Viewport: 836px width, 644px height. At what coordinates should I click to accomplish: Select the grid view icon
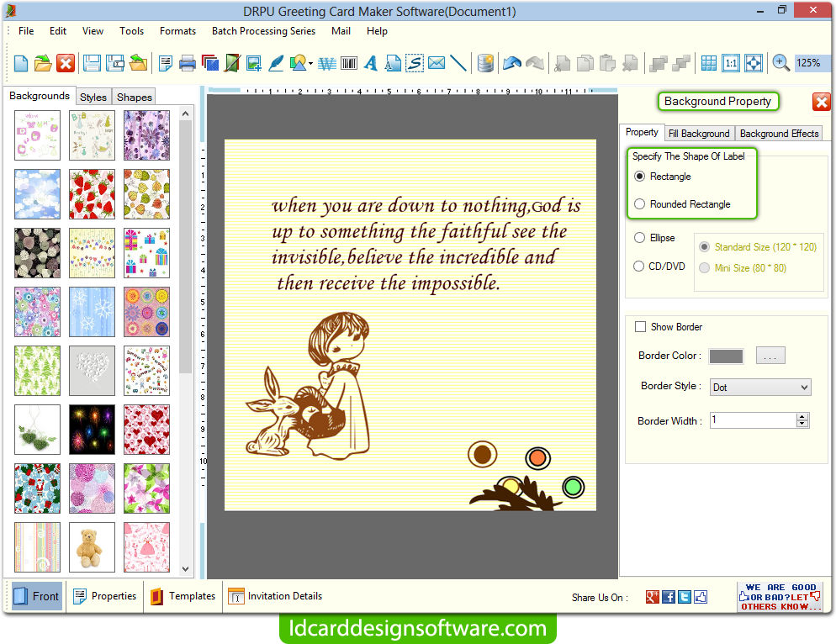(708, 62)
